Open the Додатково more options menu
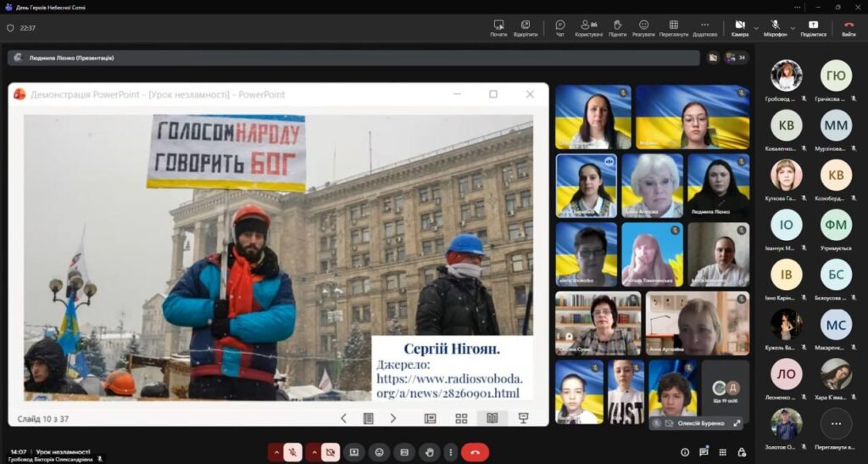The height and width of the screenshot is (464, 868). [x=704, y=27]
